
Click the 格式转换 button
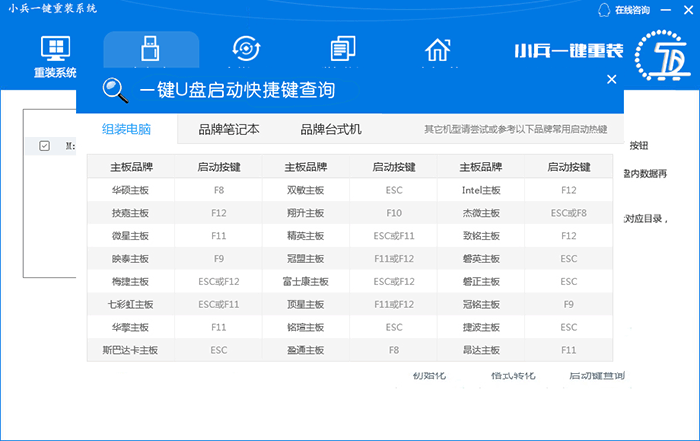513,375
